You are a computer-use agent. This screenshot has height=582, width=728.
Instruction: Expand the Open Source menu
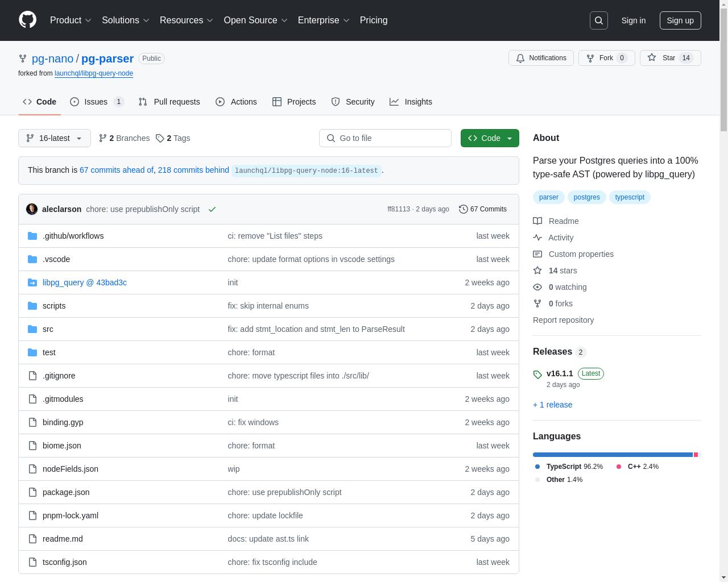tap(256, 20)
